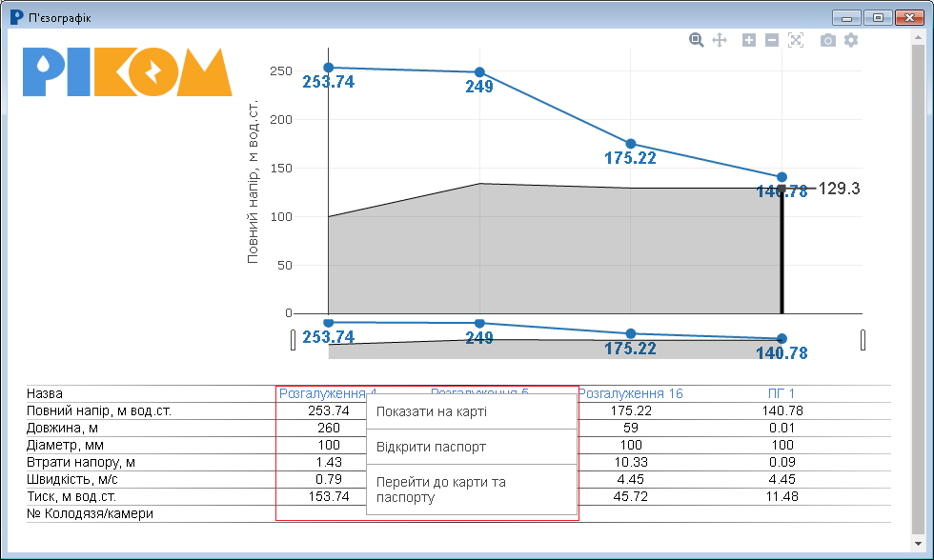The width and height of the screenshot is (934, 560).
Task: Download plot with camera icon
Action: (x=827, y=40)
